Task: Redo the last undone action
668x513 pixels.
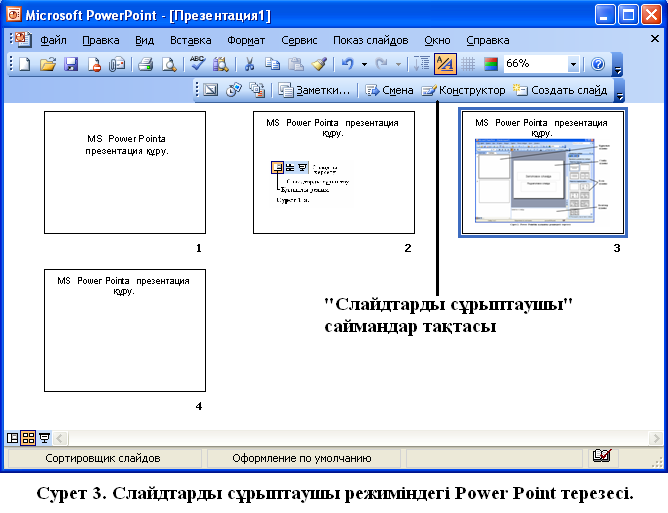Action: [x=382, y=64]
